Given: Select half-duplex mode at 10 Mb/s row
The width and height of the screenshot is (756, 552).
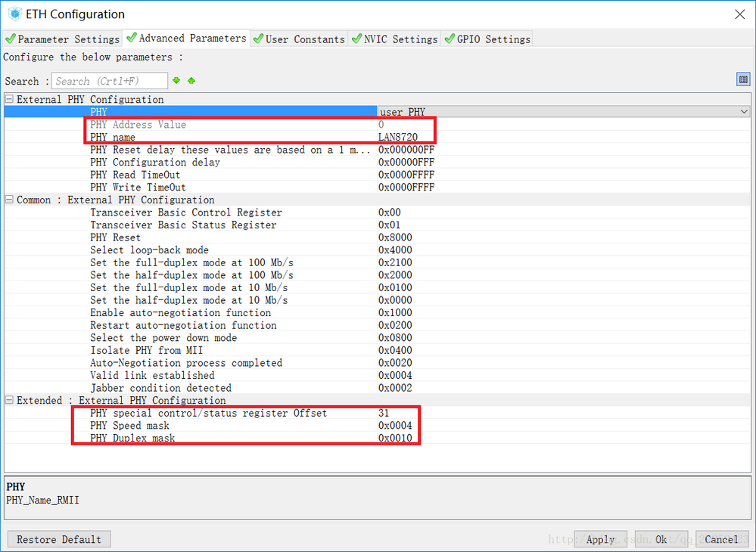Looking at the screenshot, I should [378, 300].
